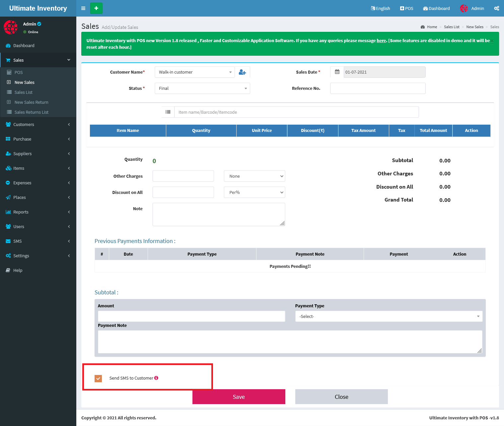This screenshot has width=504, height=426.
Task: Expand the Reports sidebar menu
Action: click(x=38, y=212)
